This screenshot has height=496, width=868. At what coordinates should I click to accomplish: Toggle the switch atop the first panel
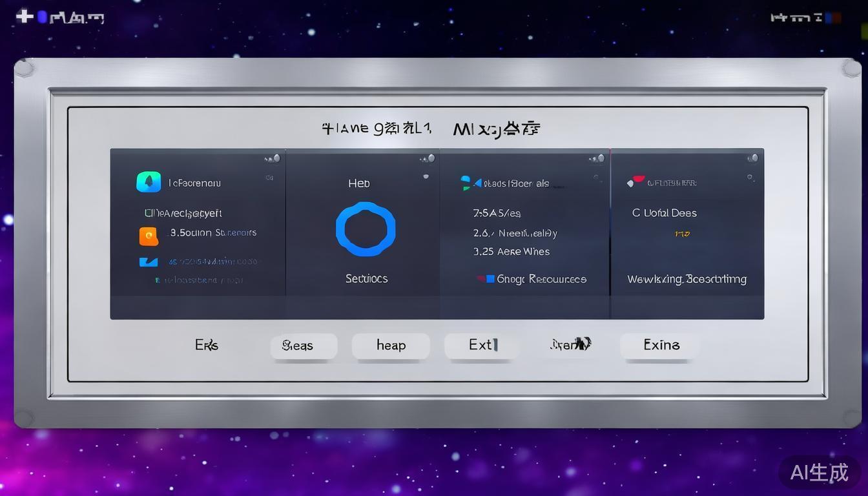pyautogui.click(x=273, y=158)
